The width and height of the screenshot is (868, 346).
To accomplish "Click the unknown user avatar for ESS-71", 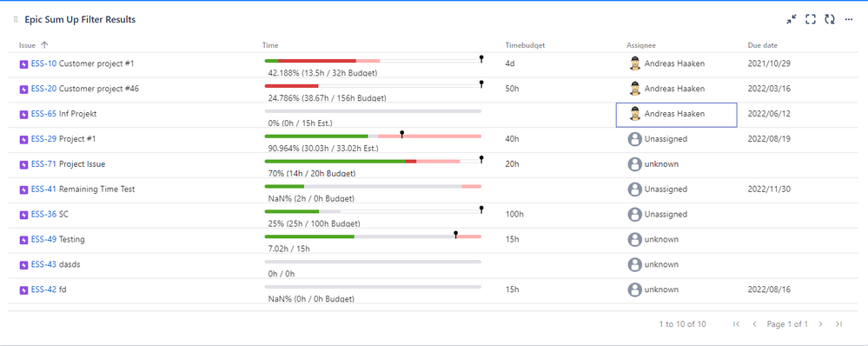I will [x=635, y=163].
